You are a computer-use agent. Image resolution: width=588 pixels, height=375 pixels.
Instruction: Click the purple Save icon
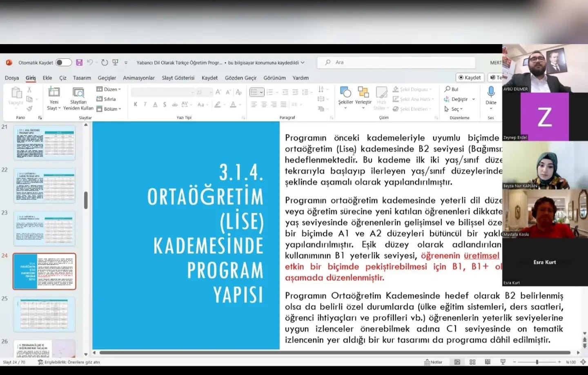point(79,62)
